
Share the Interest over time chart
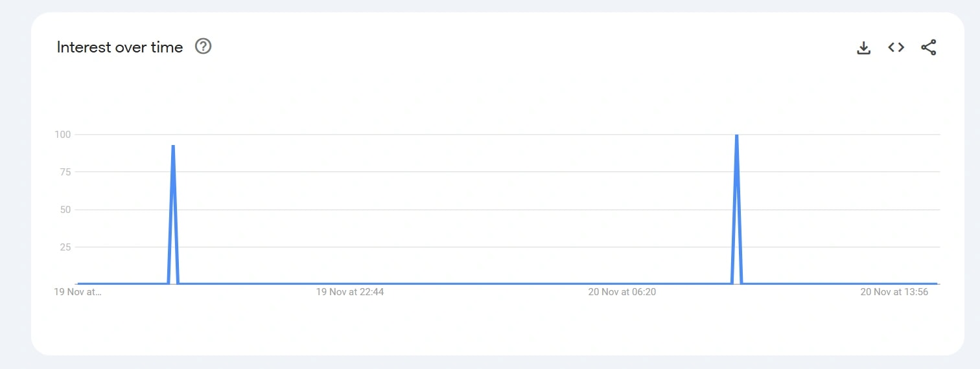(928, 47)
